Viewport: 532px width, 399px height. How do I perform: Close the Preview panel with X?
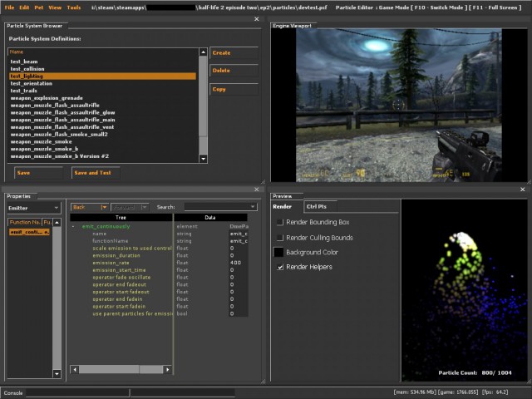click(x=522, y=190)
